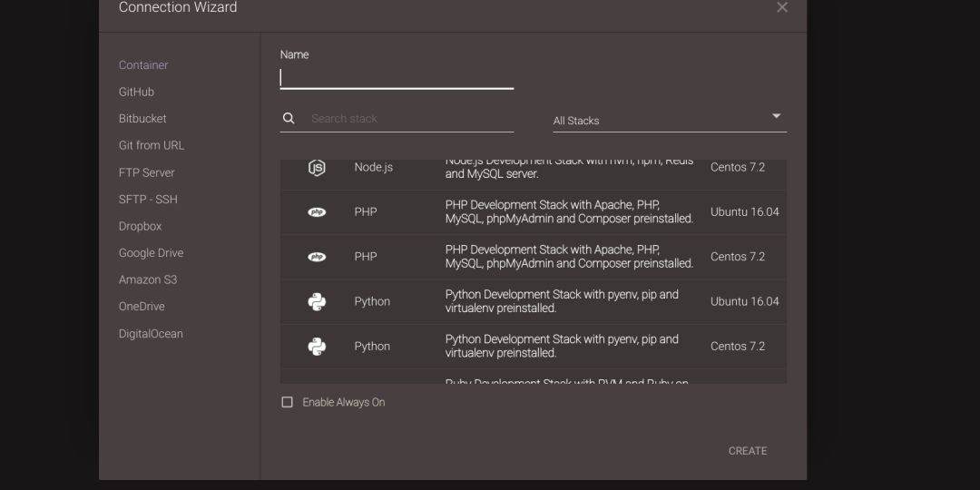Click Python description in the Ubuntu 16.04 row

(562, 301)
